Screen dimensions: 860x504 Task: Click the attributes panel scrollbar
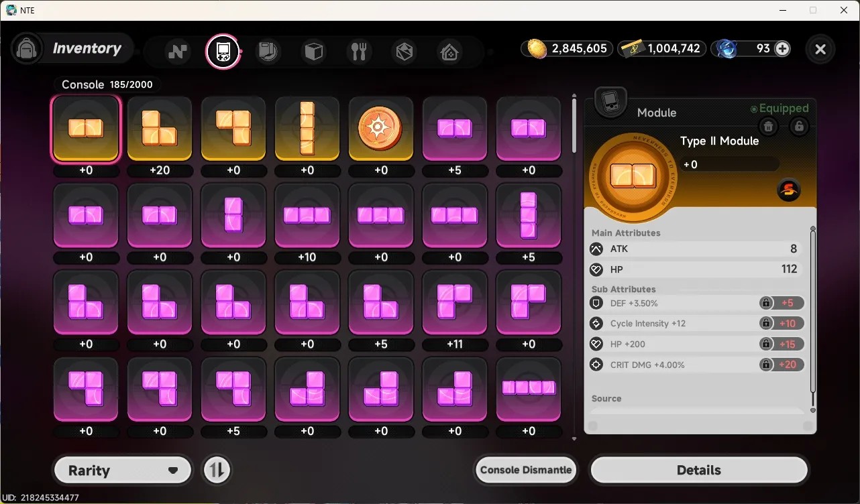(x=813, y=318)
